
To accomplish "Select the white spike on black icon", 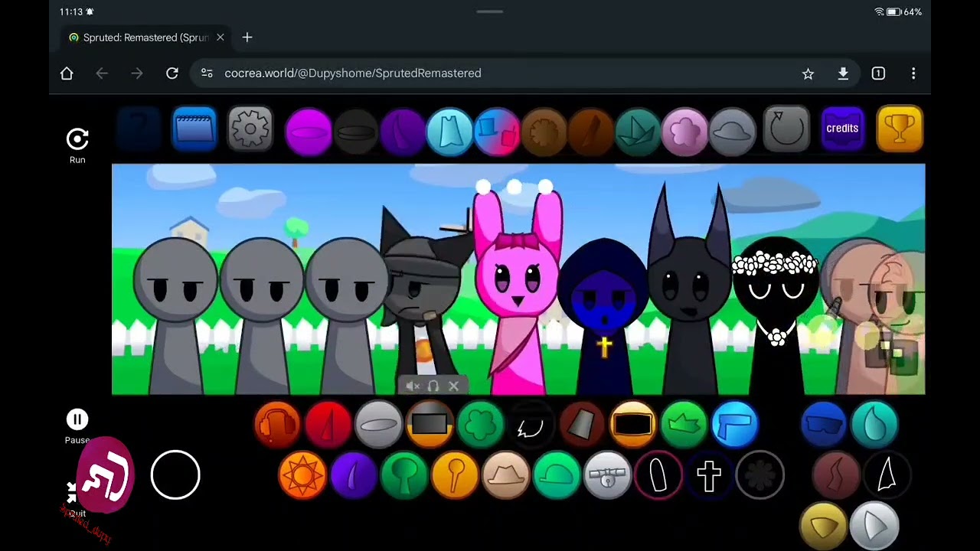I will pos(887,475).
